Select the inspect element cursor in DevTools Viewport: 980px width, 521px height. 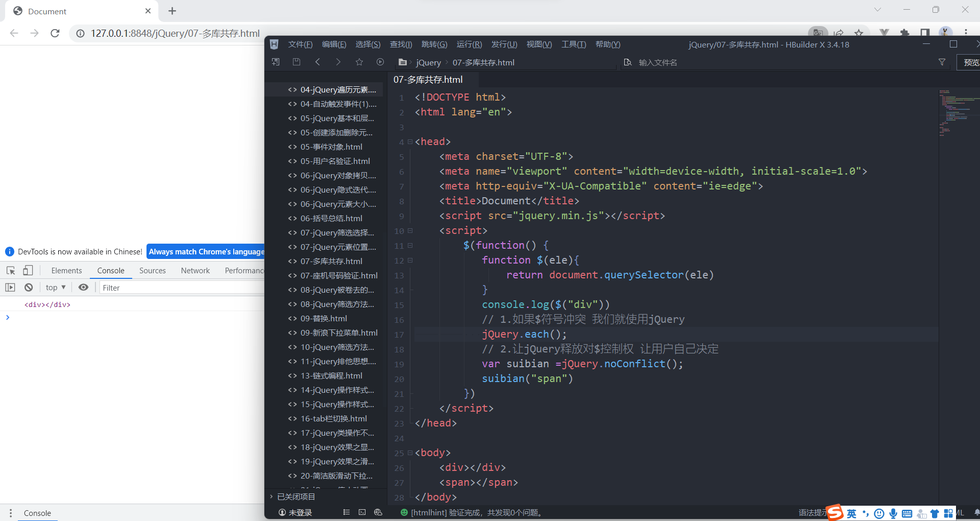(11, 270)
